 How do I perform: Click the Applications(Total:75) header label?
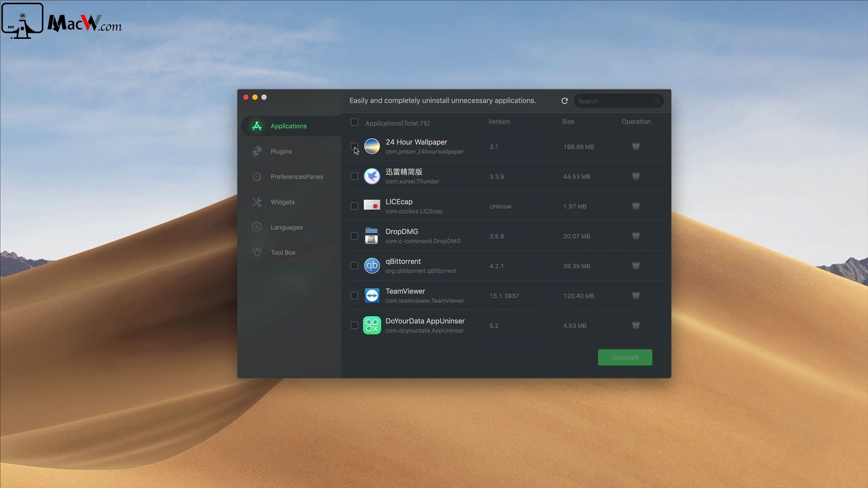tap(397, 123)
